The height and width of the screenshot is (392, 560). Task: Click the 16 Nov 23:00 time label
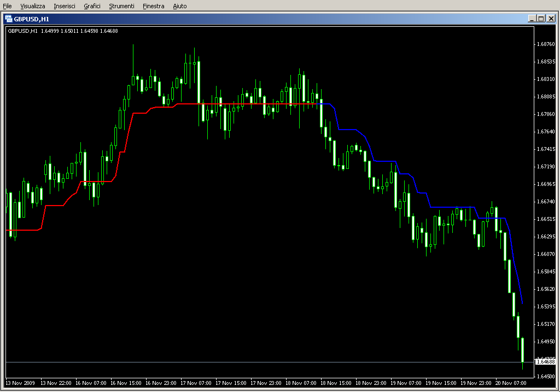pos(161,383)
